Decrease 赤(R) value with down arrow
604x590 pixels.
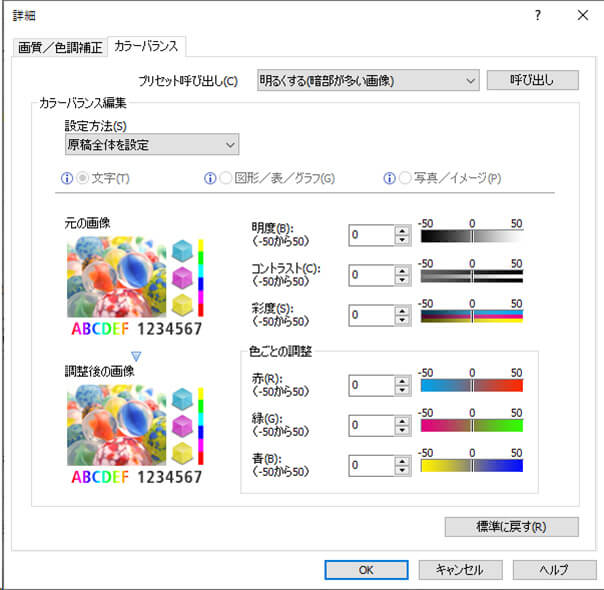point(402,391)
